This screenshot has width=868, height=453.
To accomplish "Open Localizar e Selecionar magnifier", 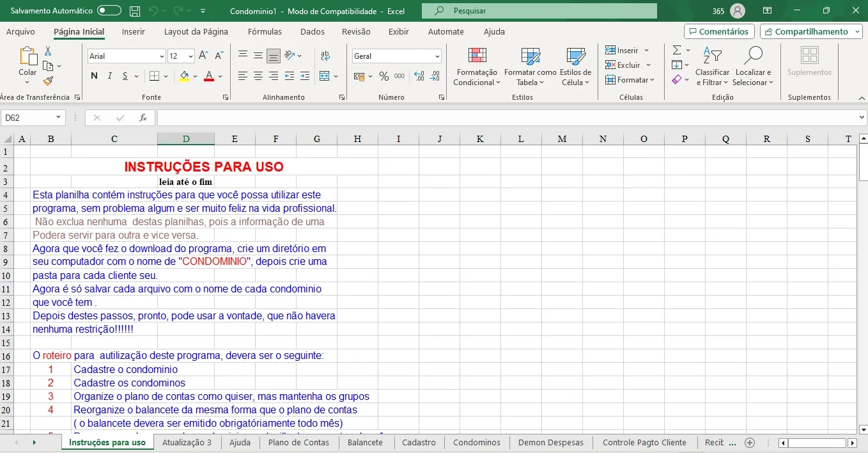I will (753, 67).
